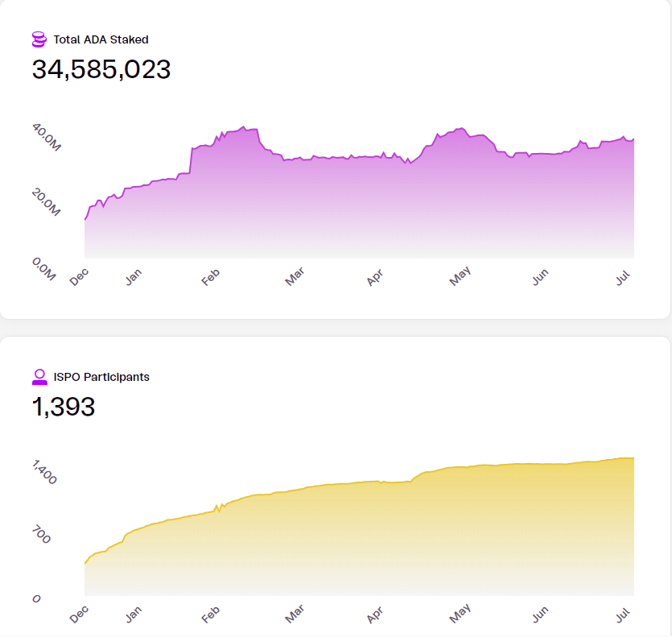672x637 pixels.
Task: Click the 700 label on participants chart axis
Action: (x=41, y=534)
